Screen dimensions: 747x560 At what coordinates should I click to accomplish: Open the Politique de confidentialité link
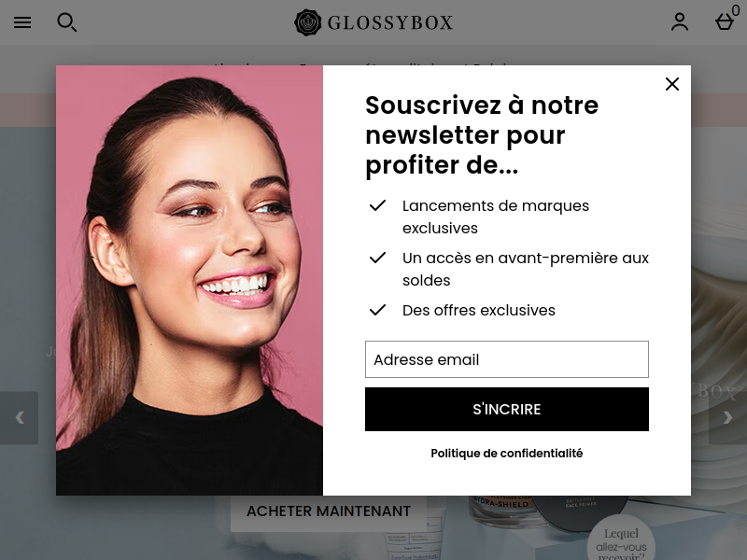507,454
